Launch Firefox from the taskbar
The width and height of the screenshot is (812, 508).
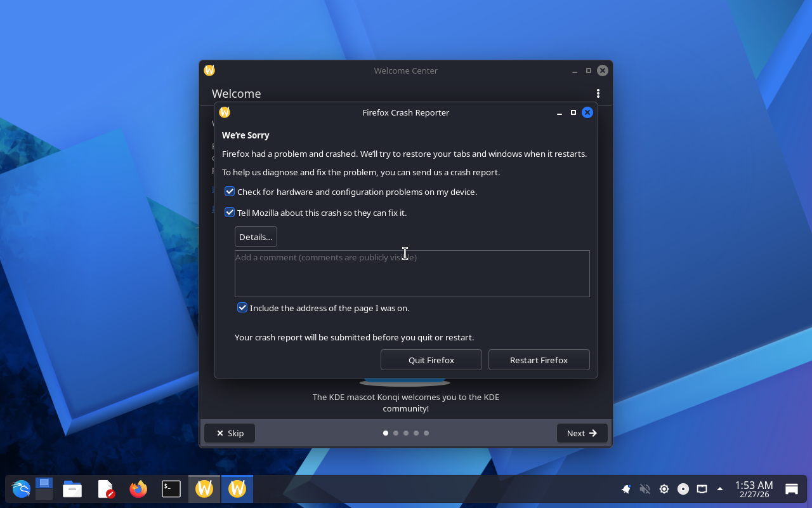click(138, 489)
